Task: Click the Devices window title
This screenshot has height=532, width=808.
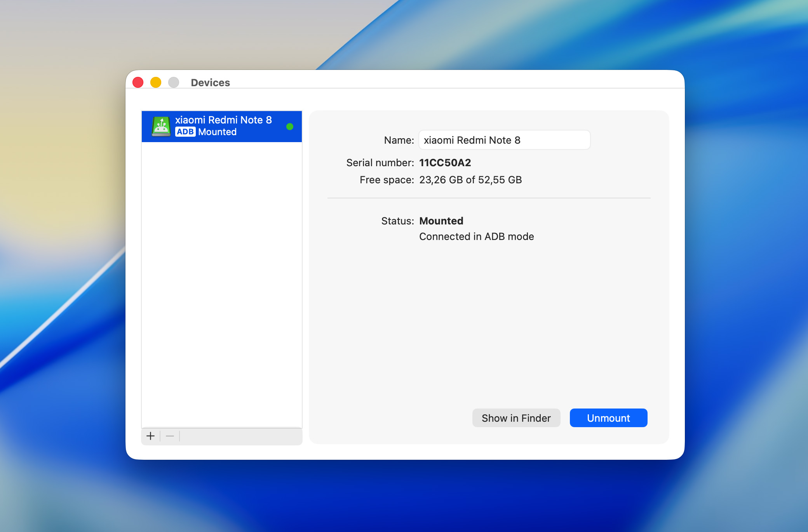Action: pyautogui.click(x=210, y=82)
